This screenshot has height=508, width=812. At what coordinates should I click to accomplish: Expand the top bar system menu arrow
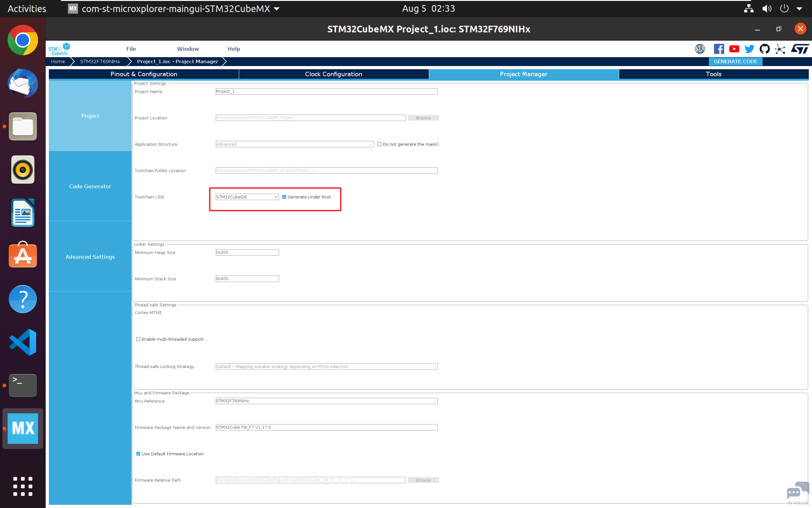click(799, 9)
